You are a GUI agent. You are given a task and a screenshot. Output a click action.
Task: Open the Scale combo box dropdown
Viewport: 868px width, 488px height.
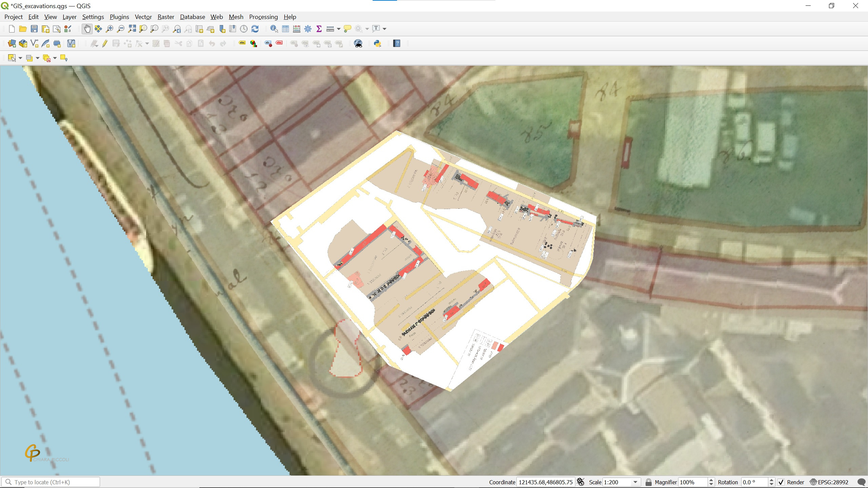(x=635, y=482)
